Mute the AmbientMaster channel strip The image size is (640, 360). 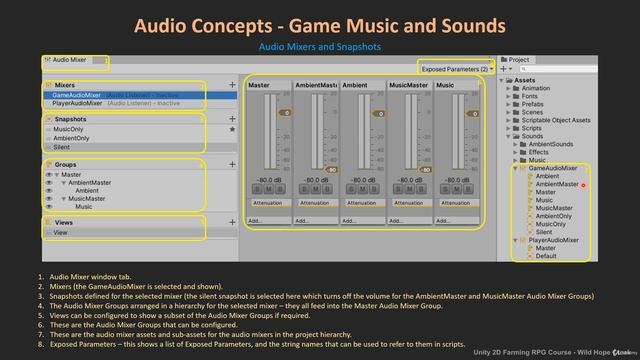pyautogui.click(x=316, y=189)
